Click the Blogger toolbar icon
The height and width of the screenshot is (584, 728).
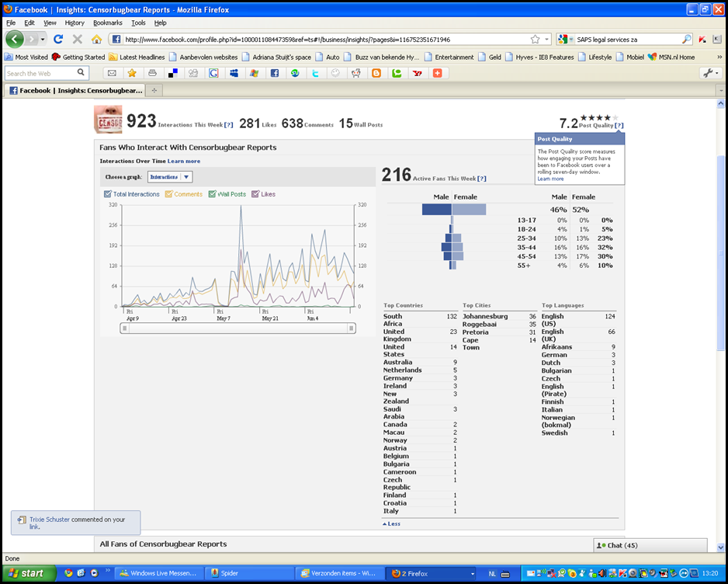376,73
